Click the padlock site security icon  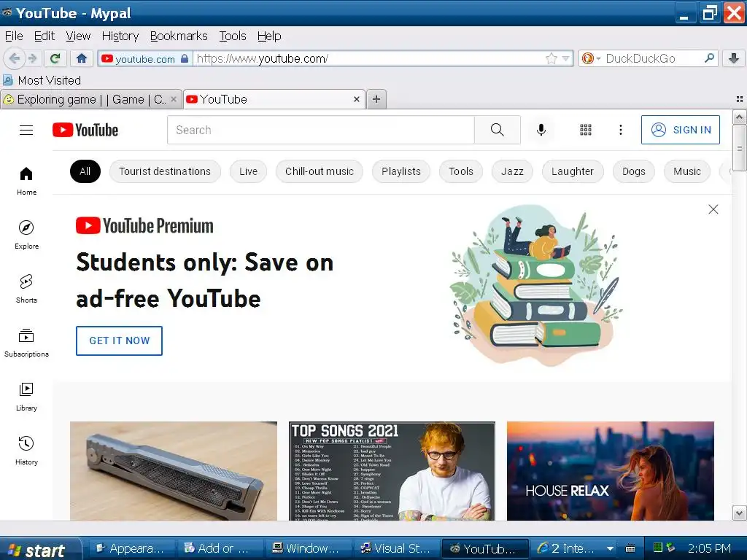[x=185, y=58]
